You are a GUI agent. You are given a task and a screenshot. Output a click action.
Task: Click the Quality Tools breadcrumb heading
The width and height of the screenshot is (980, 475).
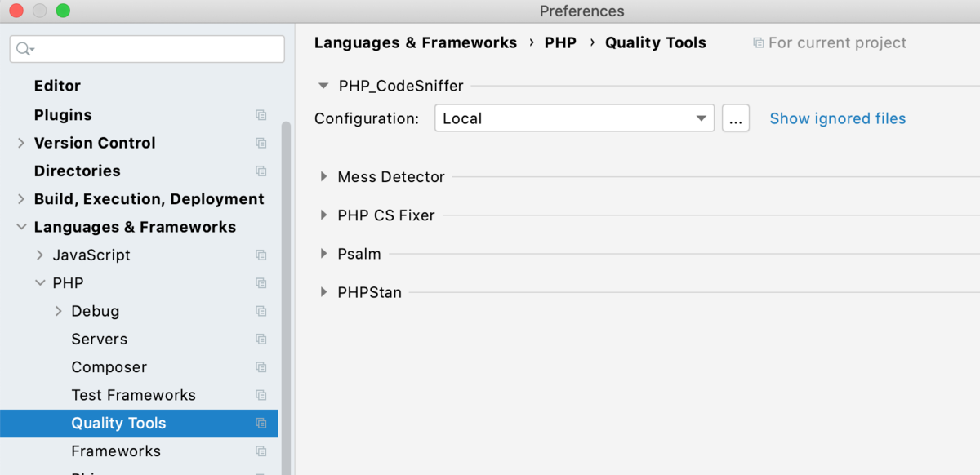click(656, 43)
